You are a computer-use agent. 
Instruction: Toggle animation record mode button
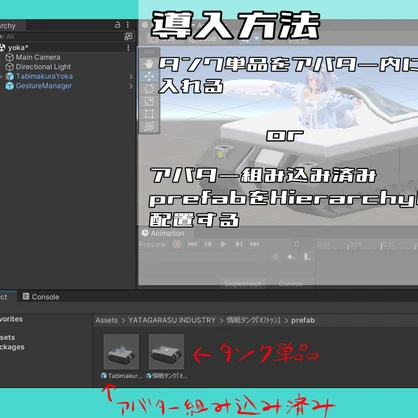click(x=177, y=244)
